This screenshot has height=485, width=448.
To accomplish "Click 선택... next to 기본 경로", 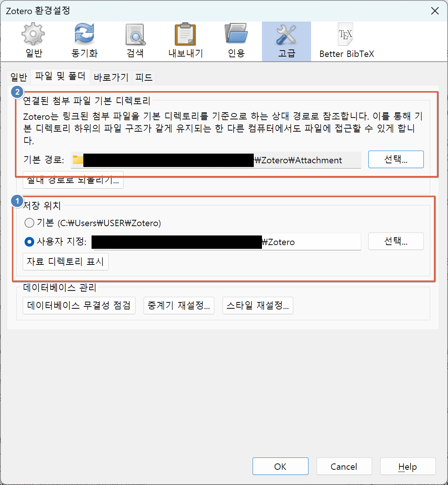I will click(396, 160).
